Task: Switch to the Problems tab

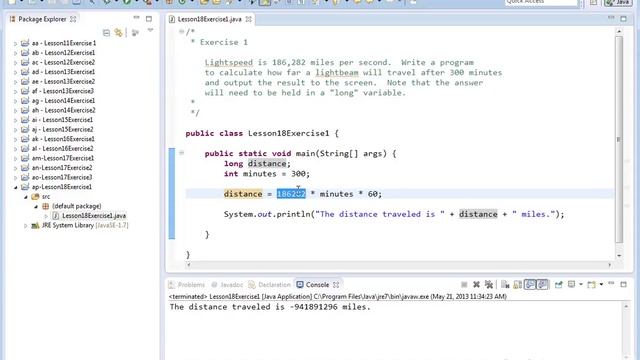Action: coord(187,284)
